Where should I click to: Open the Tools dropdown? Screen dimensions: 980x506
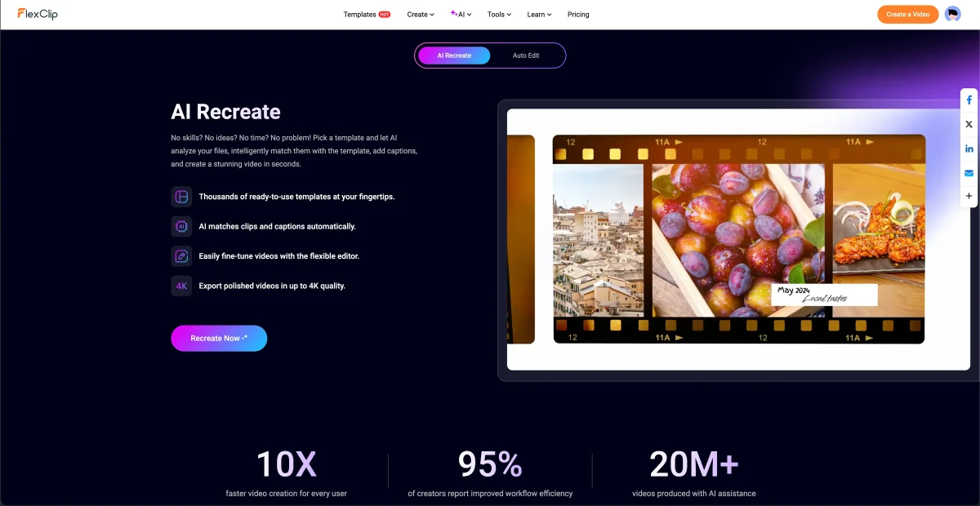(x=498, y=14)
